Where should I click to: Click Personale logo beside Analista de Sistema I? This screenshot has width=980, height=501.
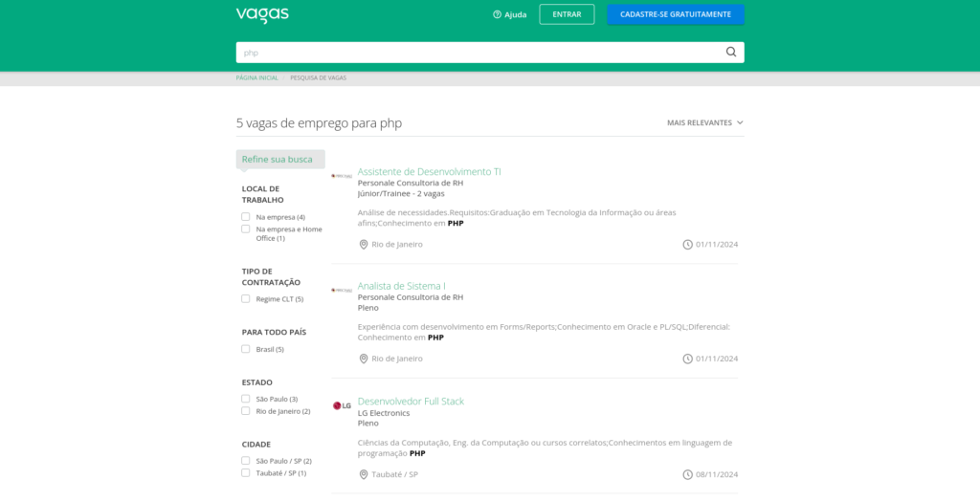click(x=342, y=291)
